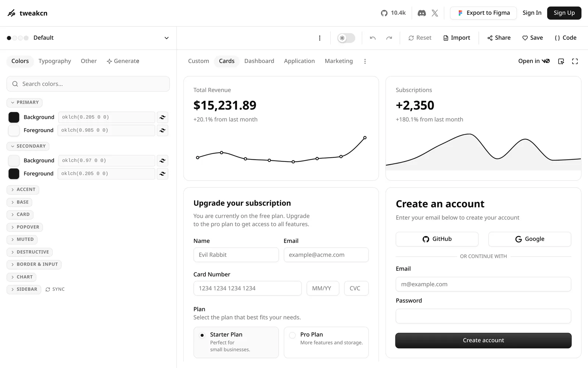Expand the BORDER & INPUT section
This screenshot has width=588, height=368.
coord(34,265)
